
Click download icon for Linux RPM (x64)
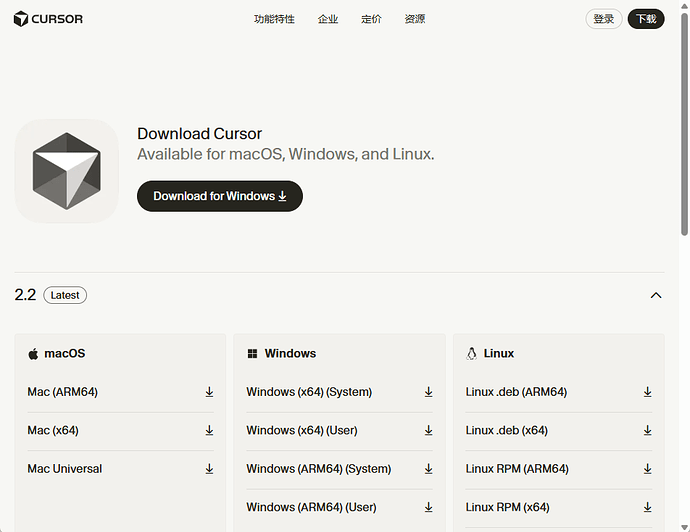click(x=647, y=507)
